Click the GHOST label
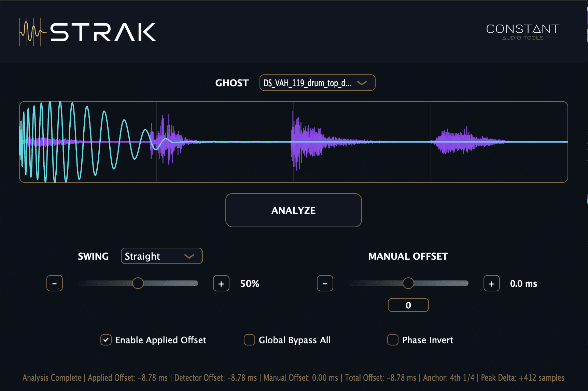The image size is (588, 391). point(232,83)
